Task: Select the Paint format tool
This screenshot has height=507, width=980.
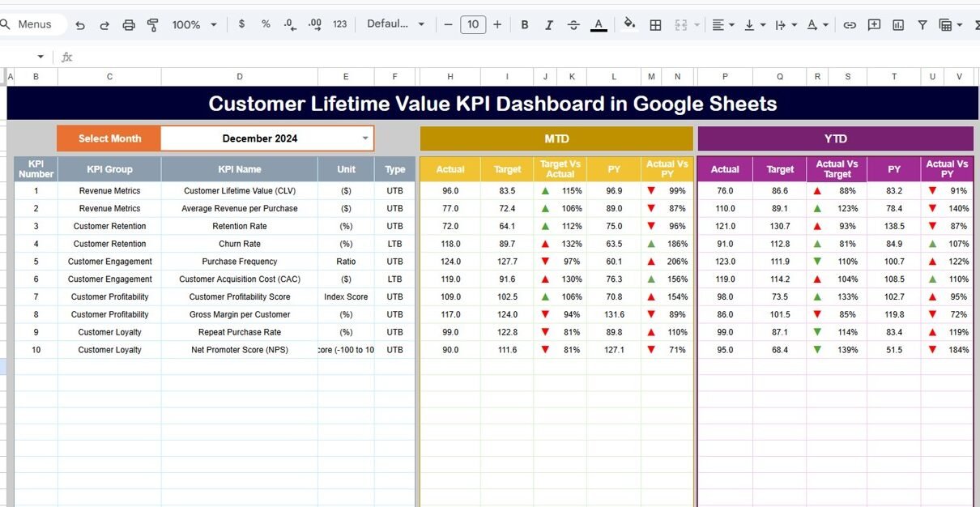Action: pos(152,25)
